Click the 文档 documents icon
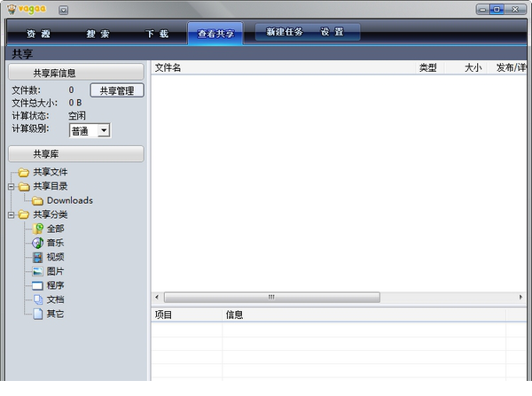The image size is (532, 396). (x=37, y=299)
